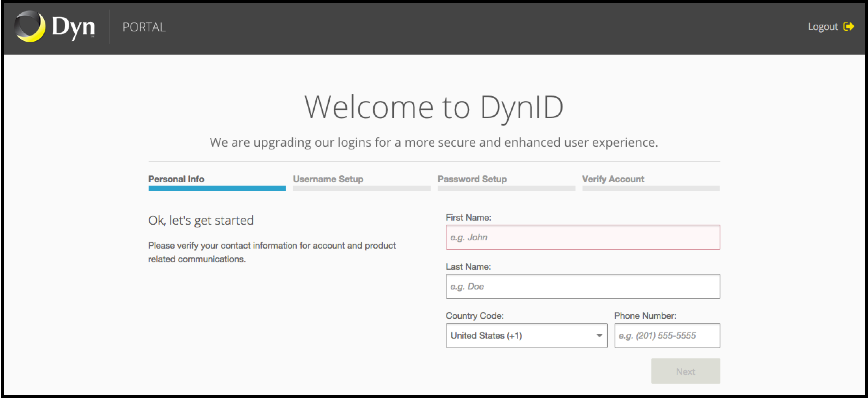Click the Phone Number label
The image size is (868, 398).
(645, 316)
